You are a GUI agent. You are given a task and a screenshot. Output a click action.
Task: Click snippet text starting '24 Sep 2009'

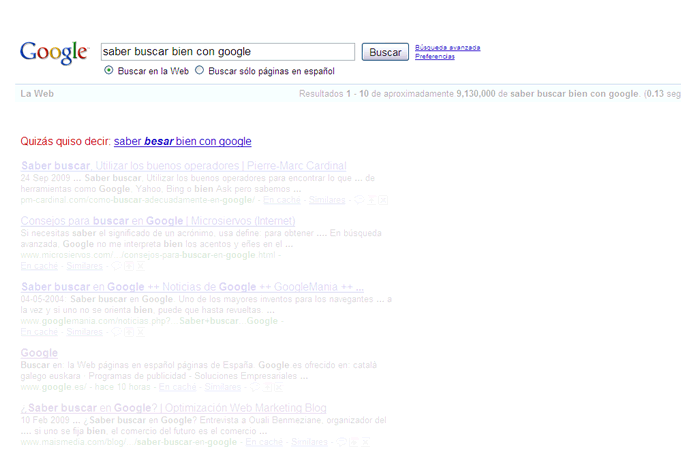(197, 183)
